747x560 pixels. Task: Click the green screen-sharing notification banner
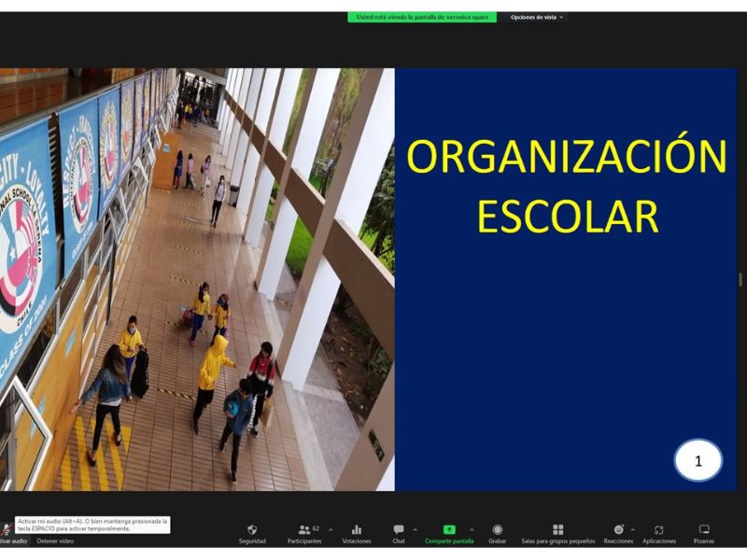[422, 17]
